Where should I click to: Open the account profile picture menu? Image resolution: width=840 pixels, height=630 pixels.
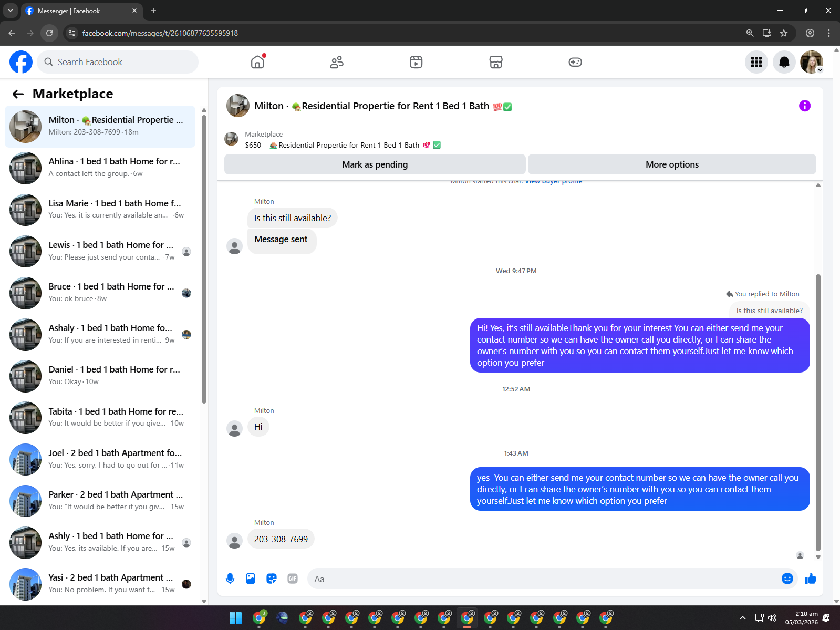(x=812, y=62)
